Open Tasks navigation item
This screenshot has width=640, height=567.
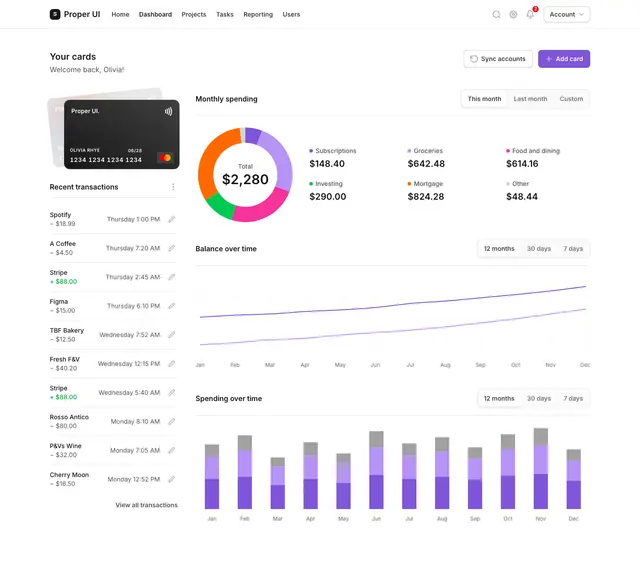point(225,14)
